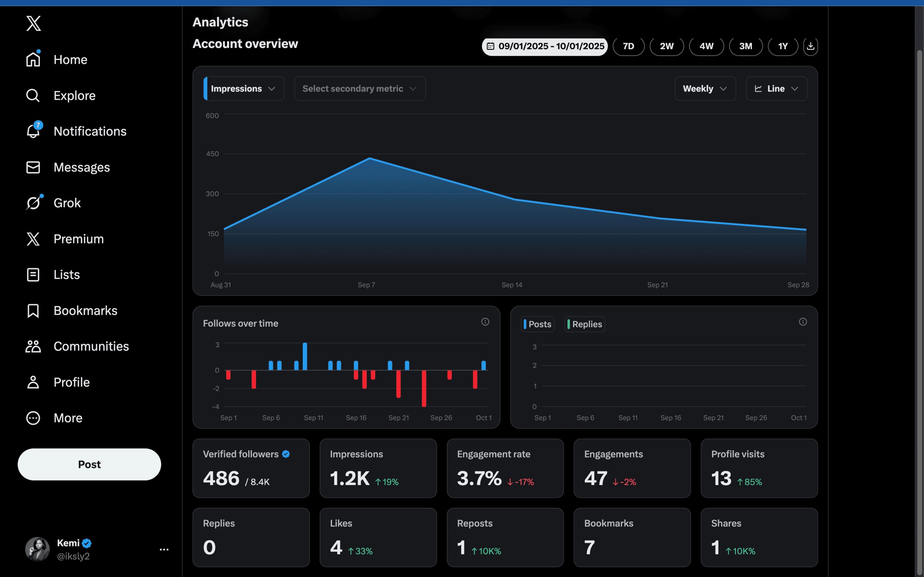Open the Communities section

coord(91,346)
